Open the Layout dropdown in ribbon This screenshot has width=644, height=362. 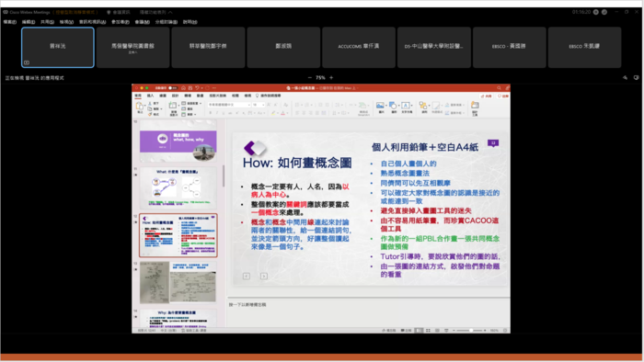[x=191, y=103]
